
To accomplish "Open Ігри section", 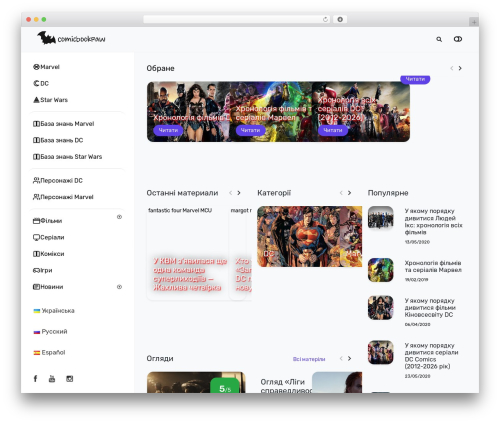I will pos(46,270).
